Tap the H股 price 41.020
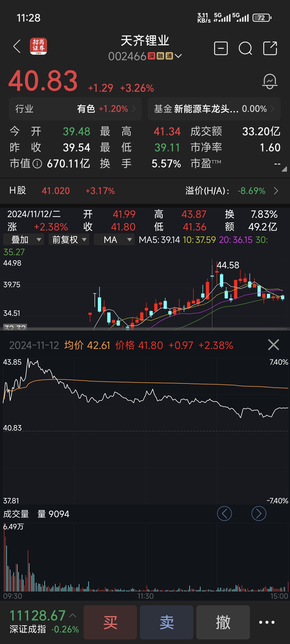Viewport: 290px width, 644px height. [x=56, y=191]
